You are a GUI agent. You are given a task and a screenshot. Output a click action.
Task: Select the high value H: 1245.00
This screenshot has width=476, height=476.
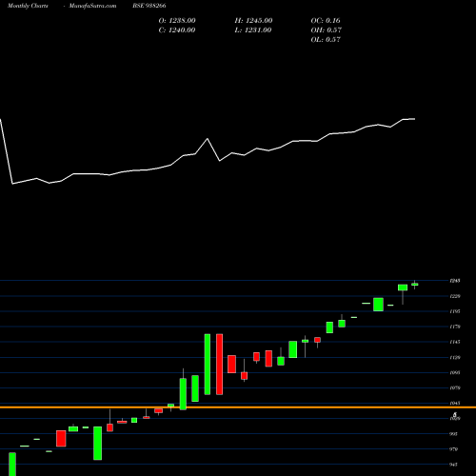pyautogui.click(x=253, y=20)
